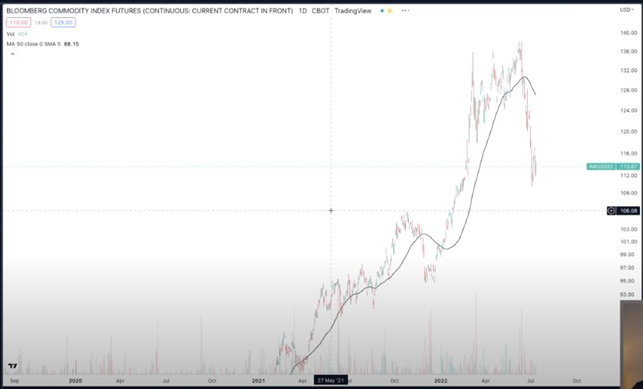
Task: Click the 2020 year label on time axis
Action: pos(75,381)
